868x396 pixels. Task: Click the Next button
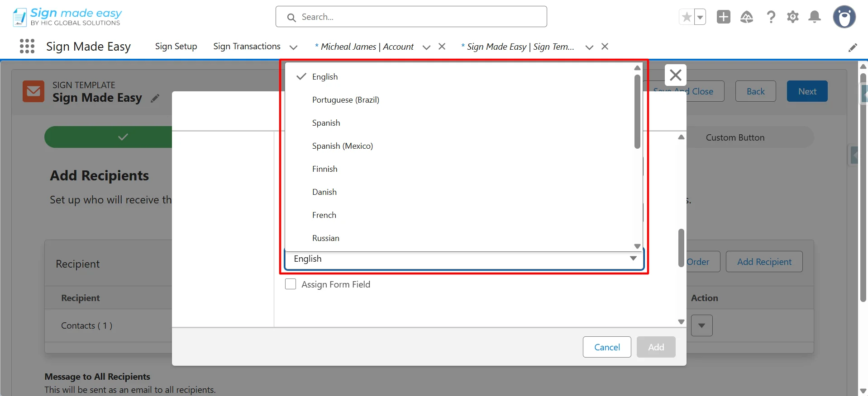pos(807,91)
